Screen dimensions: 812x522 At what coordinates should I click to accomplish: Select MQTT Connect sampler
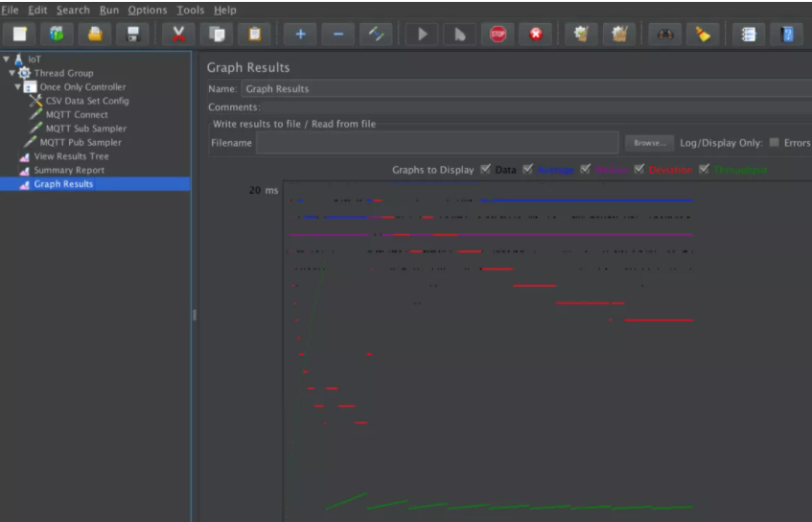pyautogui.click(x=77, y=114)
